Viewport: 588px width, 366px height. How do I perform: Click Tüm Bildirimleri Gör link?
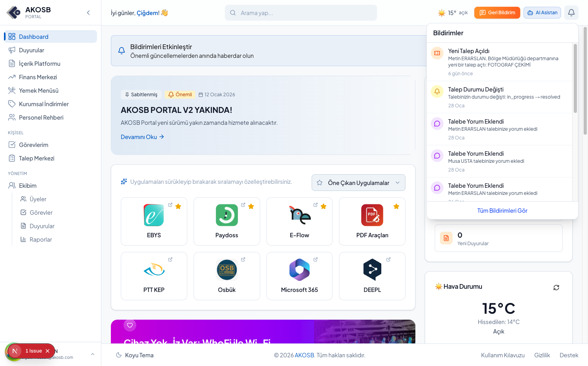[502, 210]
